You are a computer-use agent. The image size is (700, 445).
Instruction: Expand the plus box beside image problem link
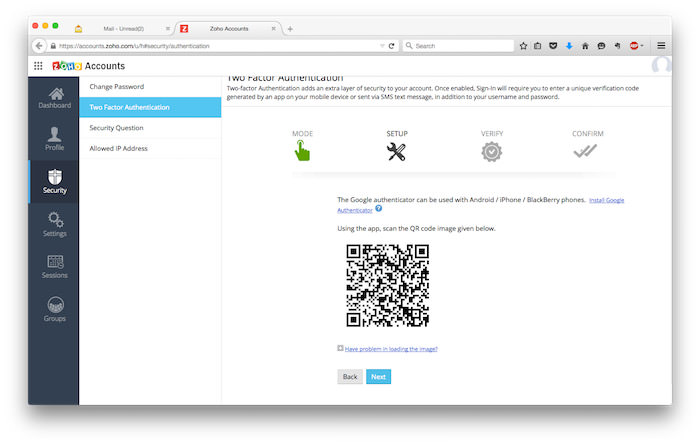pos(340,348)
